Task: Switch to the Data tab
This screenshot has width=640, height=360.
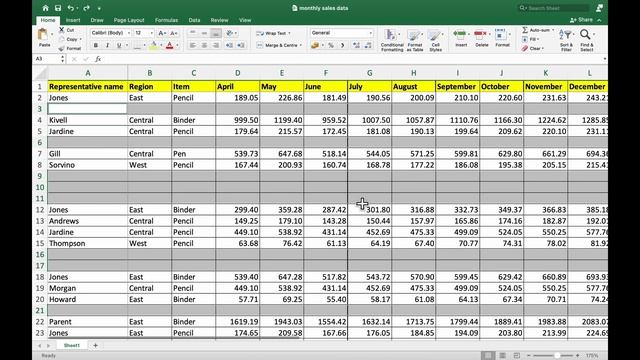Action: pos(194,20)
